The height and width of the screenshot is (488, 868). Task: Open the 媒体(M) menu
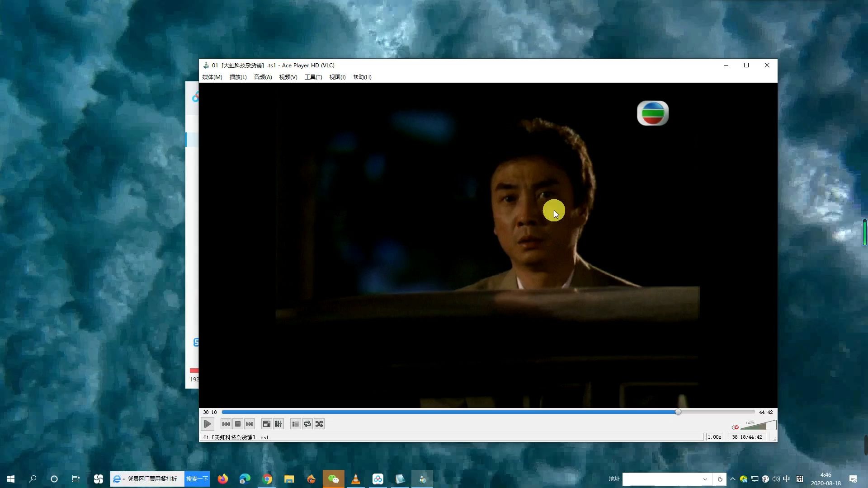click(212, 77)
